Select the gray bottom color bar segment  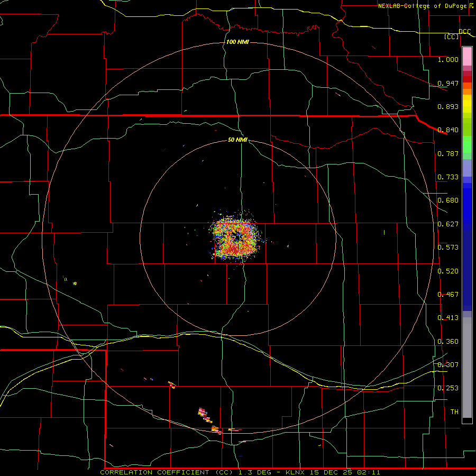(x=467, y=368)
